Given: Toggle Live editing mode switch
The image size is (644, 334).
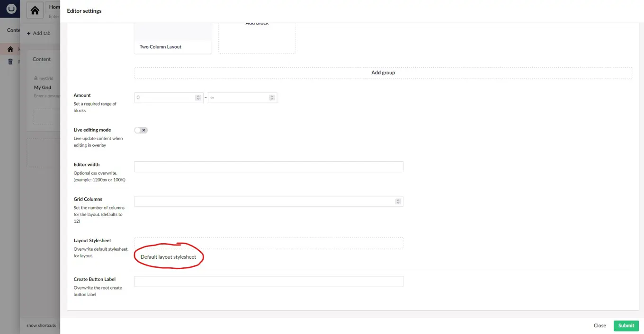Looking at the screenshot, I should tap(141, 130).
